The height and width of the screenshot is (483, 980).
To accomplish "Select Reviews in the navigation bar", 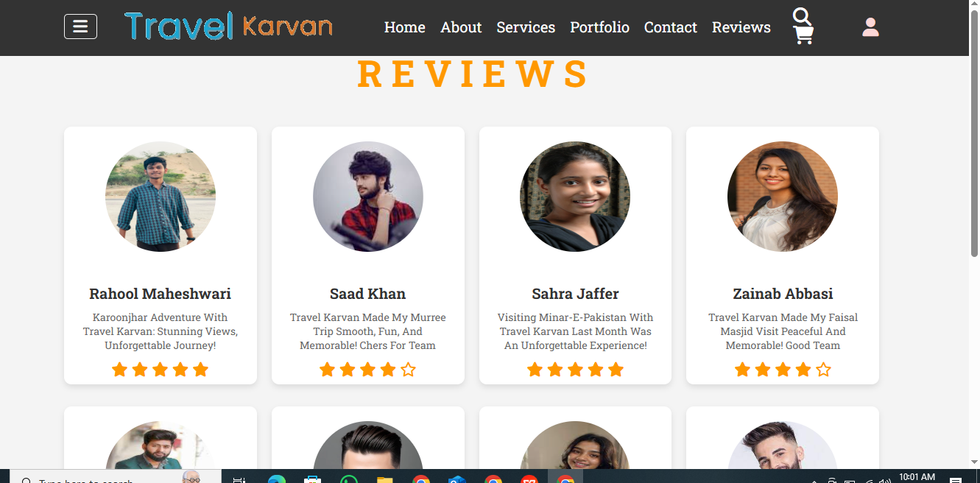I will click(741, 27).
